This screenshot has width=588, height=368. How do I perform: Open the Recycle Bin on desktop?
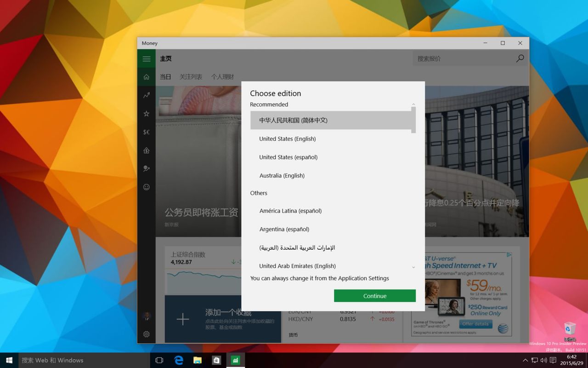click(x=570, y=331)
